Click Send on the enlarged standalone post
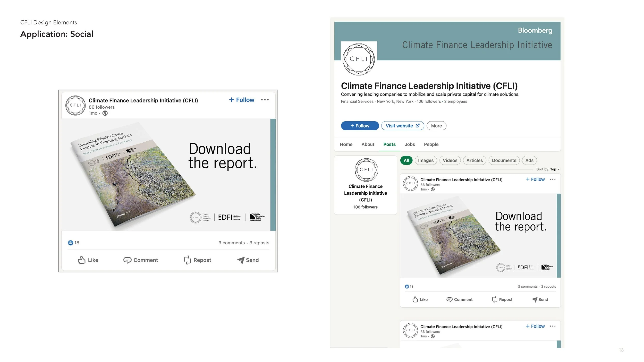Screen dimensions: 644x362 click(248, 260)
